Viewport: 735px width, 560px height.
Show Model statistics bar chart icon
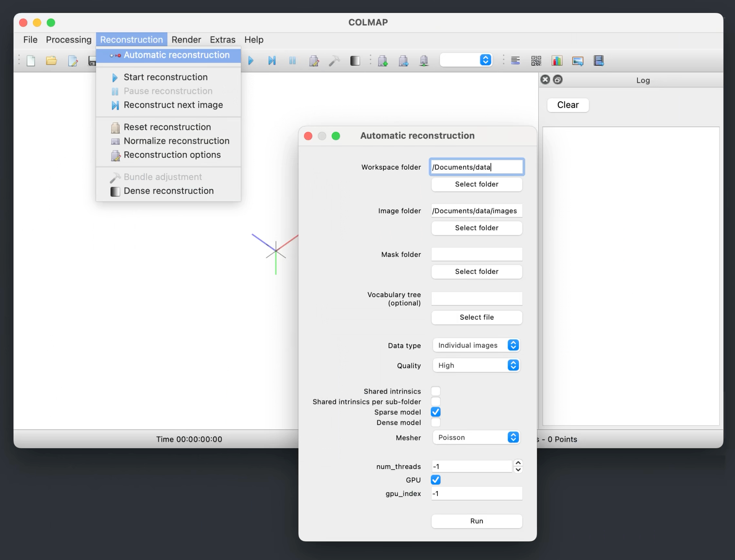[x=557, y=61]
